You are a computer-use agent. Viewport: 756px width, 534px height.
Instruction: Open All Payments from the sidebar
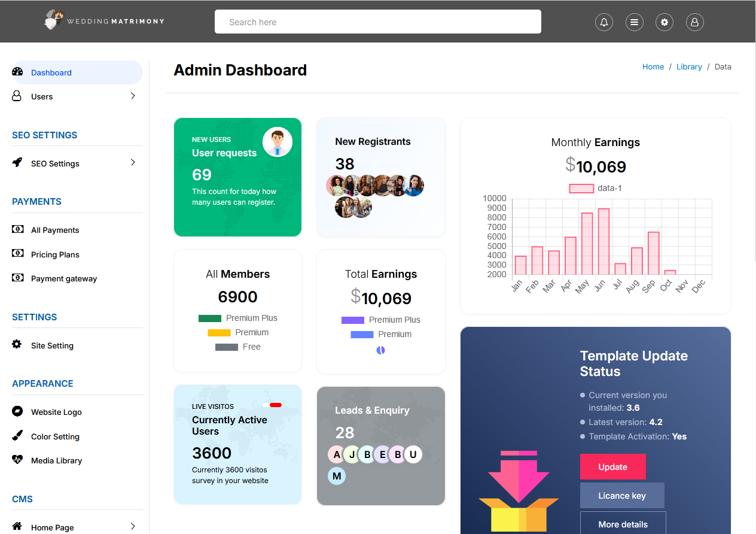pyautogui.click(x=55, y=230)
